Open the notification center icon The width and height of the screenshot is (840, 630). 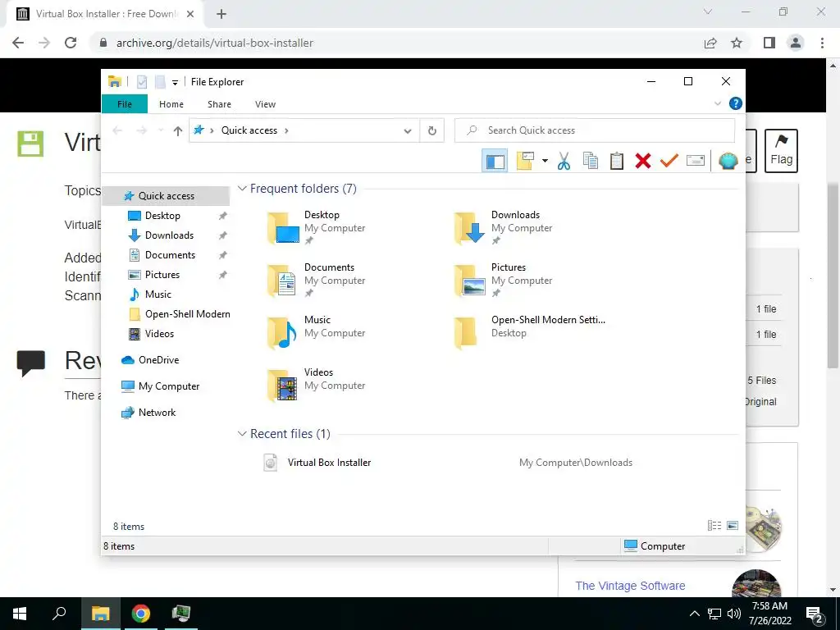815,614
